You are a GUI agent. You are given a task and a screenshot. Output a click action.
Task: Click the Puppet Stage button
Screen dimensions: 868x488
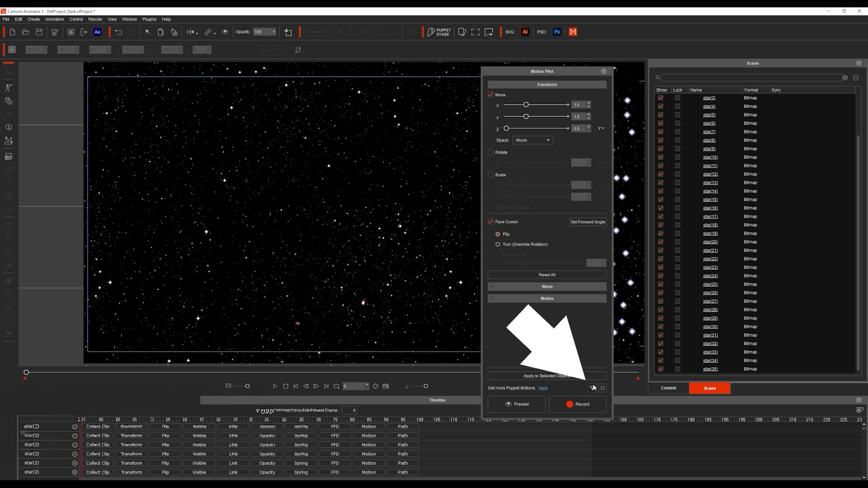tap(439, 32)
